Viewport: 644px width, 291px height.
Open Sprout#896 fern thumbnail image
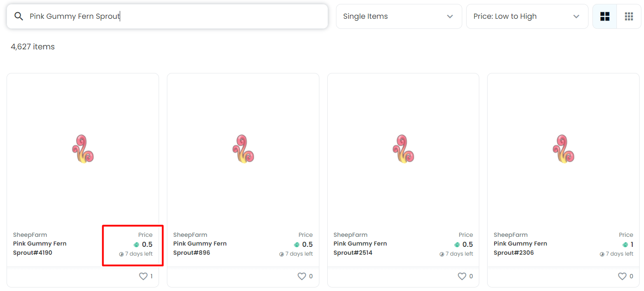click(x=243, y=149)
